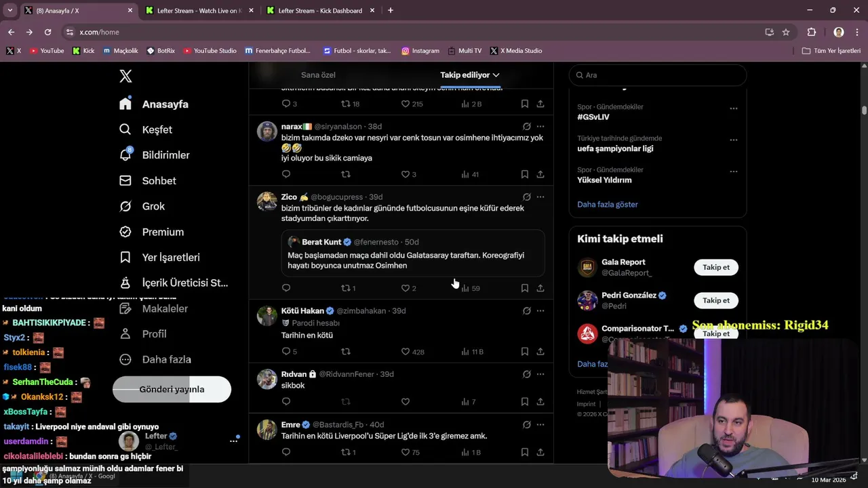The height and width of the screenshot is (488, 868).
Task: Like Emre's post with 75 likes
Action: (x=410, y=452)
